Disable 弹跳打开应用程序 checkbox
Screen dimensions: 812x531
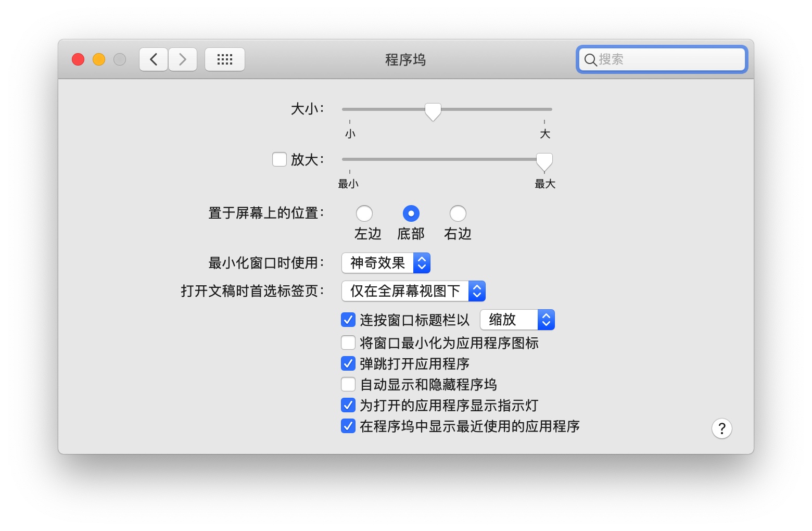point(348,363)
